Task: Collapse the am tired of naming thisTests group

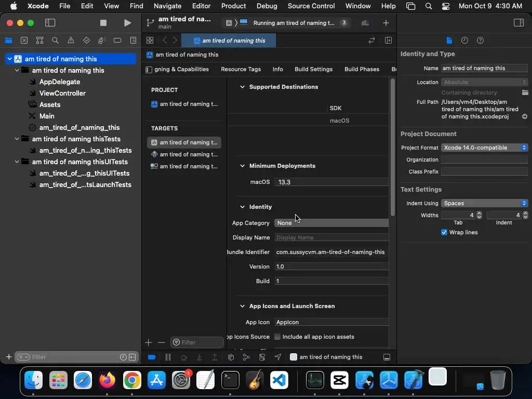Action: click(x=17, y=139)
